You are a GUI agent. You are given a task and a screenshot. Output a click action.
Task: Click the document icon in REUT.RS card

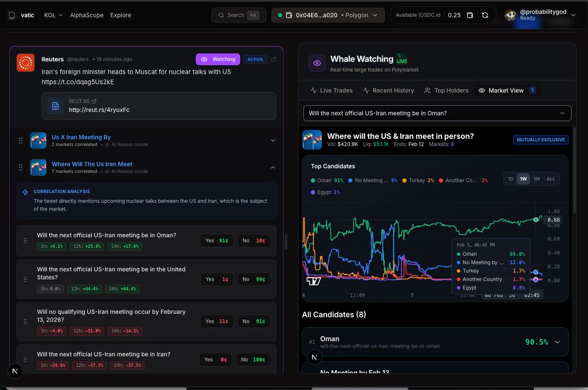55,106
